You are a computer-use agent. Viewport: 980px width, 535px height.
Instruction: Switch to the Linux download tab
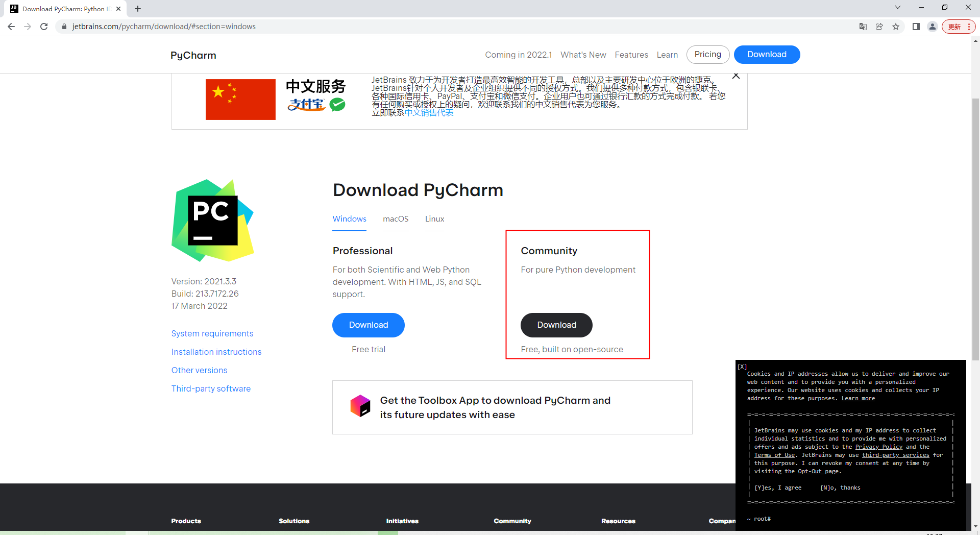[x=434, y=219]
